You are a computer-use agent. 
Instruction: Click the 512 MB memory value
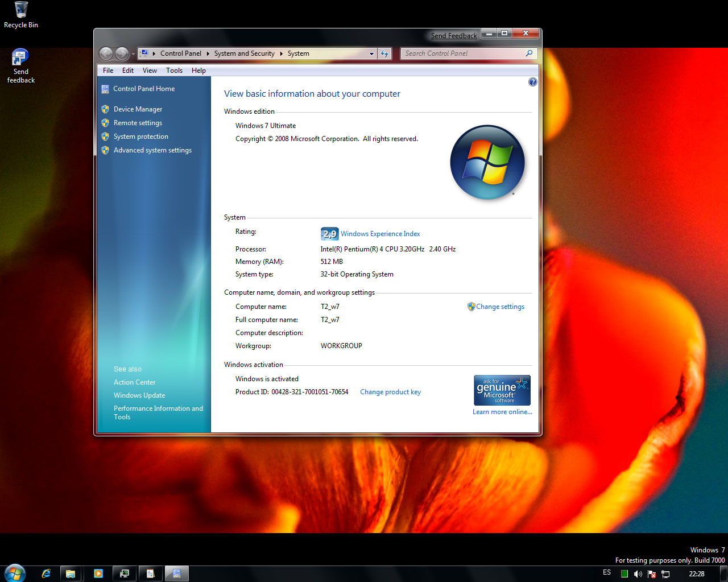coord(332,262)
